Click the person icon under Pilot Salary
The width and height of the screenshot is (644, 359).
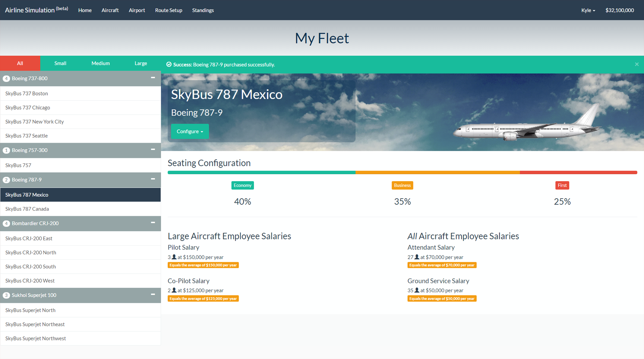(x=174, y=257)
